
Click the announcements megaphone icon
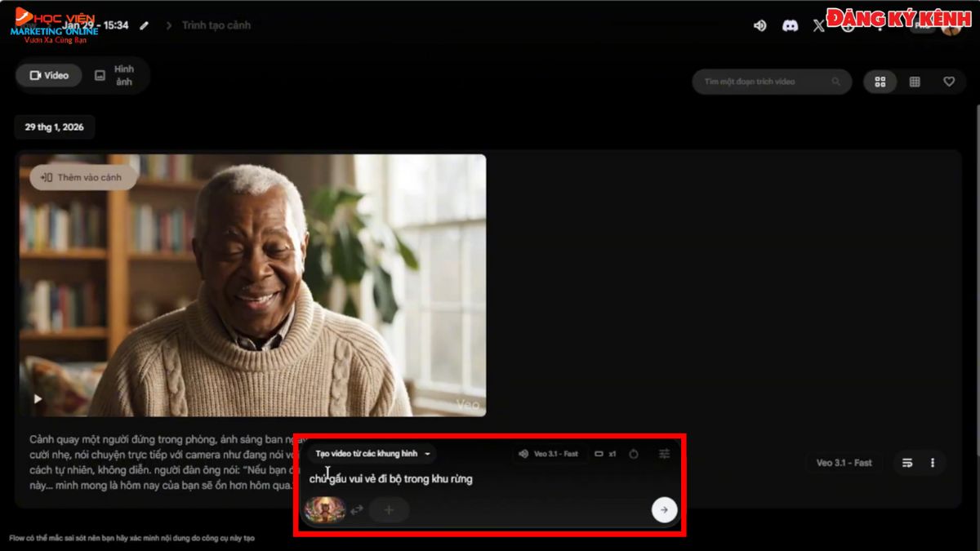click(x=759, y=25)
